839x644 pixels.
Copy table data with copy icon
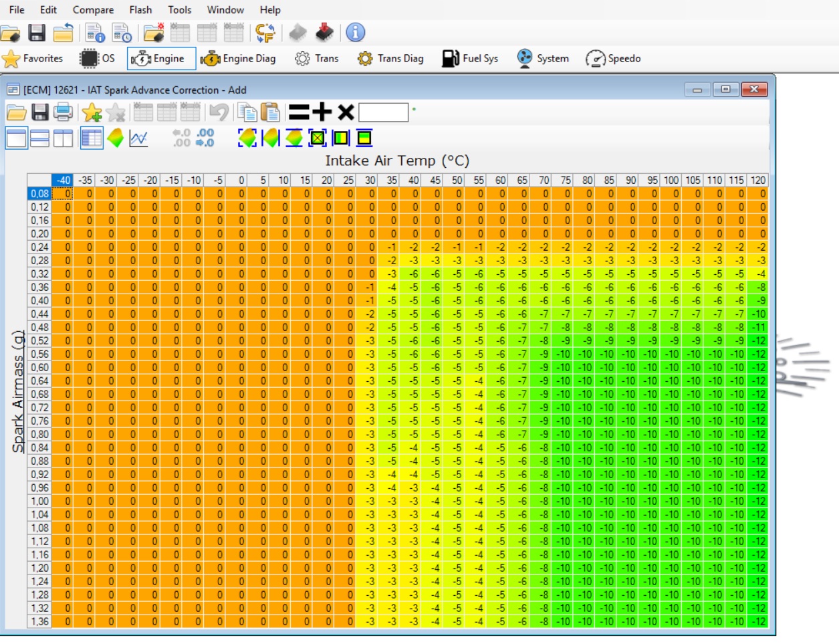pyautogui.click(x=248, y=112)
